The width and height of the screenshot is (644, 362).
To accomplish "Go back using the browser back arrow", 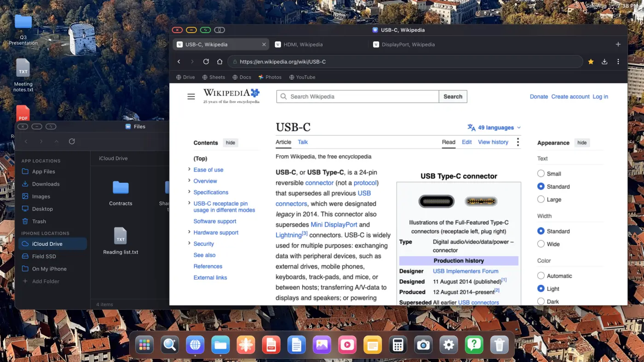I will (179, 62).
